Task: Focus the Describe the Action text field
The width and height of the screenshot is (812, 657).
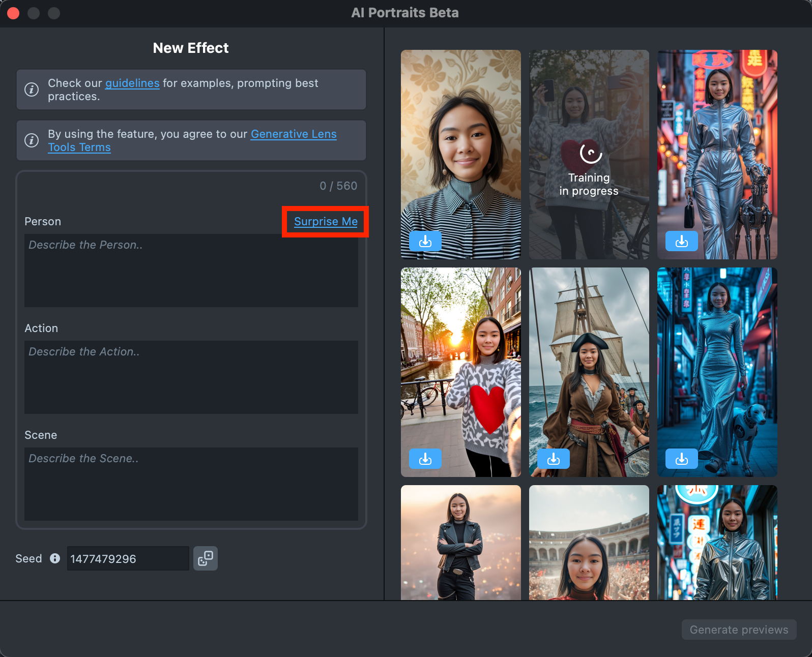Action: [191, 377]
